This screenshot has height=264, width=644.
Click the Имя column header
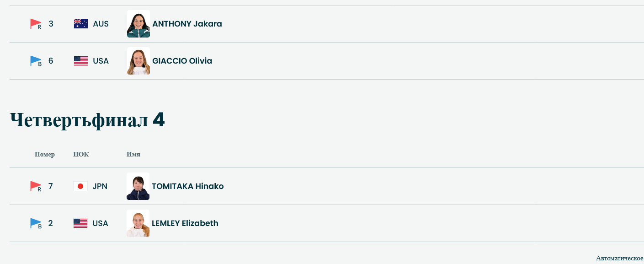[x=133, y=154]
